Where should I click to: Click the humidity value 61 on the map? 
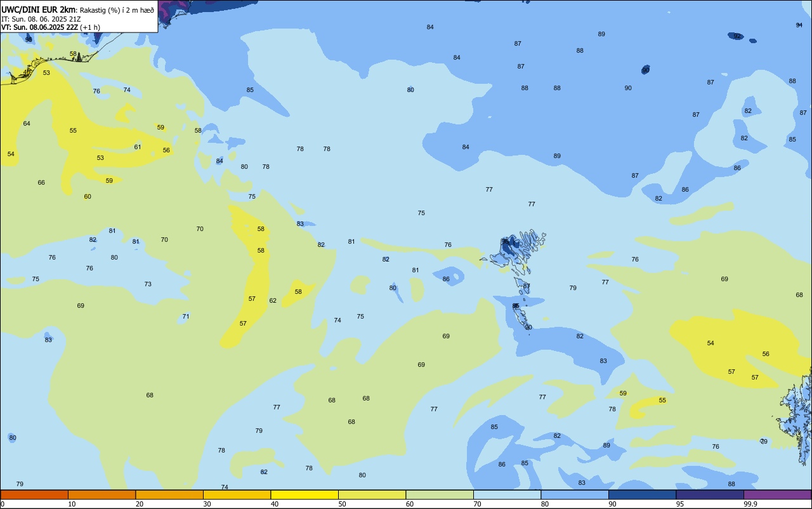click(x=138, y=147)
